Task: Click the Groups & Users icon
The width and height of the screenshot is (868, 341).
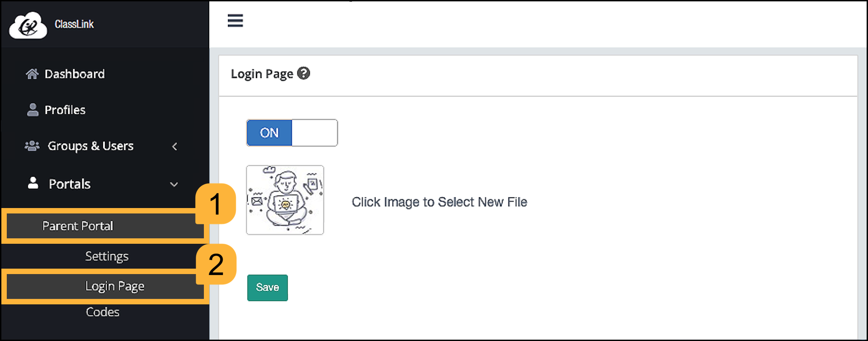Action: [x=32, y=146]
